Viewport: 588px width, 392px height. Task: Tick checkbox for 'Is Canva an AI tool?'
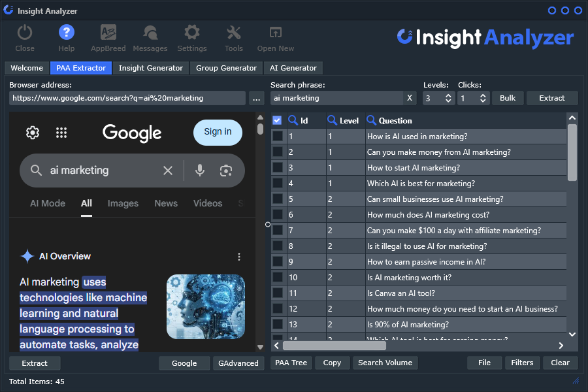[278, 293]
